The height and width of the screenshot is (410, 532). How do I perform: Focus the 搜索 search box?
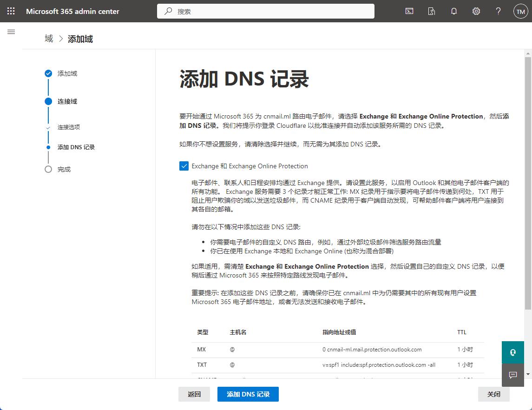(266, 11)
